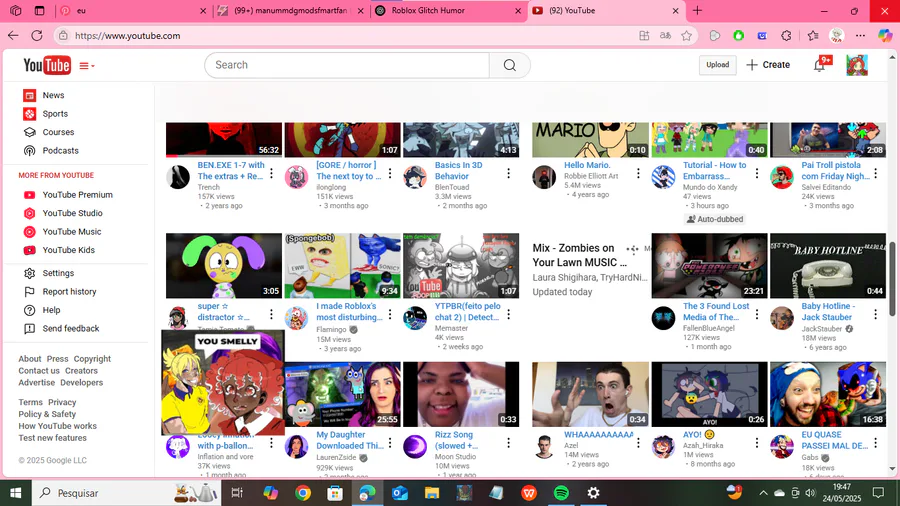The height and width of the screenshot is (506, 900).
Task: Open Spotify from the taskbar
Action: (x=561, y=493)
